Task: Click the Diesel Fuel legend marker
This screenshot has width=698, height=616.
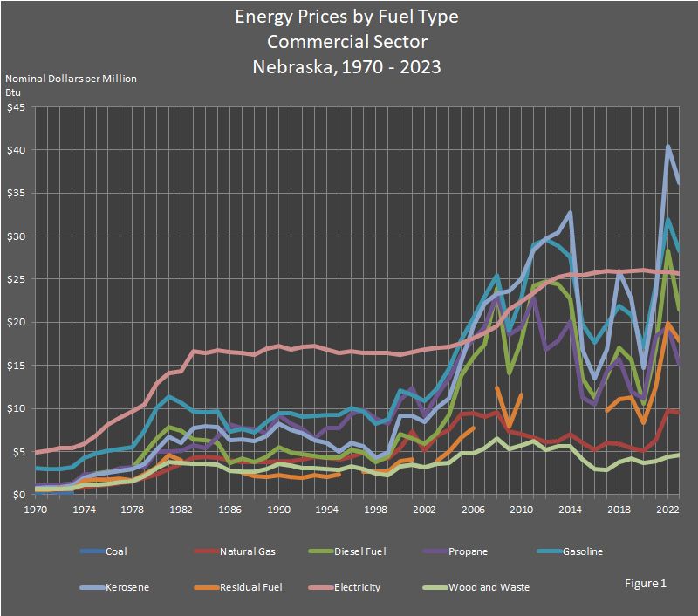Action: tap(319, 551)
